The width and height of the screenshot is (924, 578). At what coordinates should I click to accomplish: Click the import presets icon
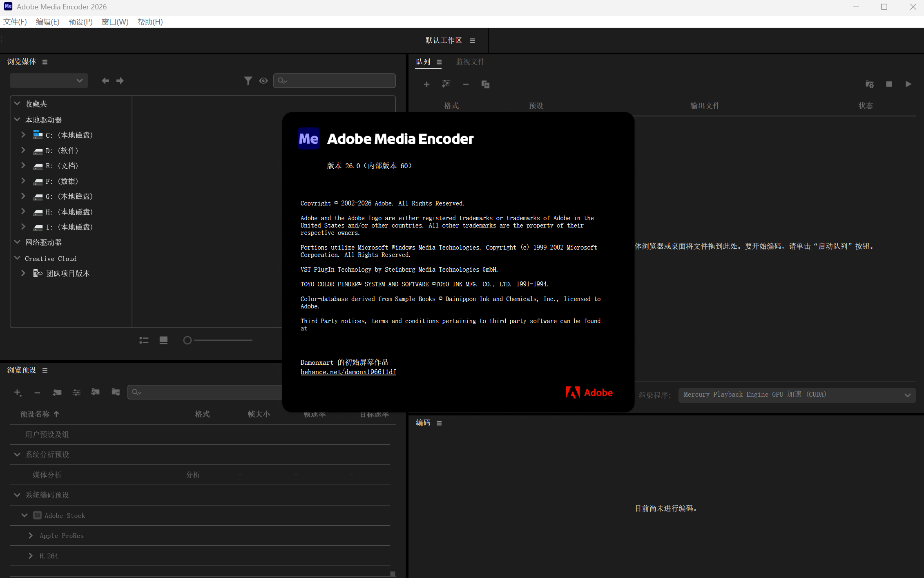coord(96,392)
